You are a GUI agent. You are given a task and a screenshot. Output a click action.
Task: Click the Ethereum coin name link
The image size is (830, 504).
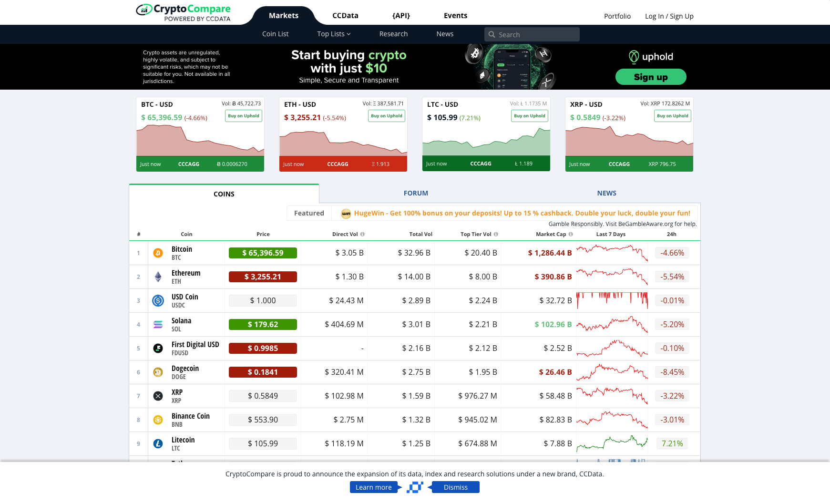point(186,273)
